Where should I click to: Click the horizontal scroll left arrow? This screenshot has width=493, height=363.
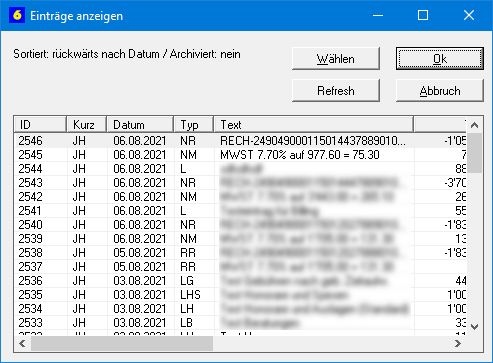[22, 343]
